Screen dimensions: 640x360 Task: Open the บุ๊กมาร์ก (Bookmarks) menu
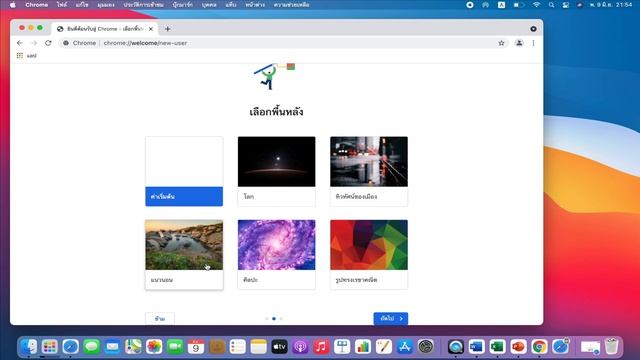[182, 5]
